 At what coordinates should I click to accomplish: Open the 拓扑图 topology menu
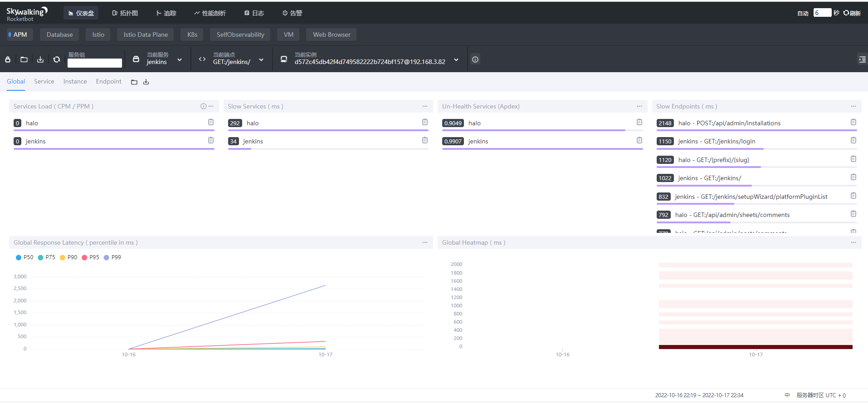(x=125, y=13)
